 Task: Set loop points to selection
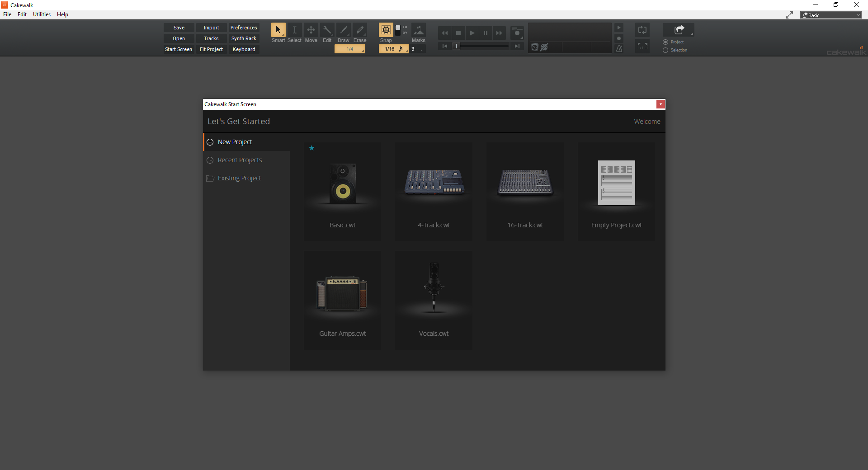(x=642, y=46)
